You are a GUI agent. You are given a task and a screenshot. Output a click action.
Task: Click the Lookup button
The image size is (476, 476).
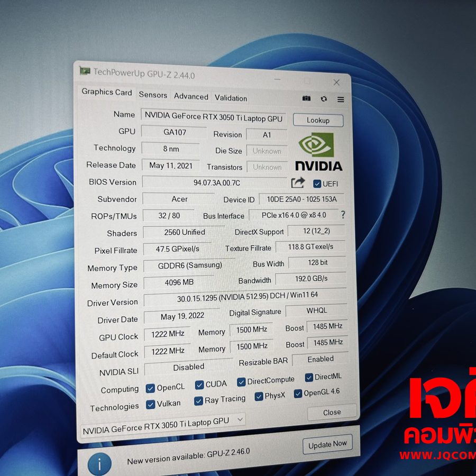[318, 120]
